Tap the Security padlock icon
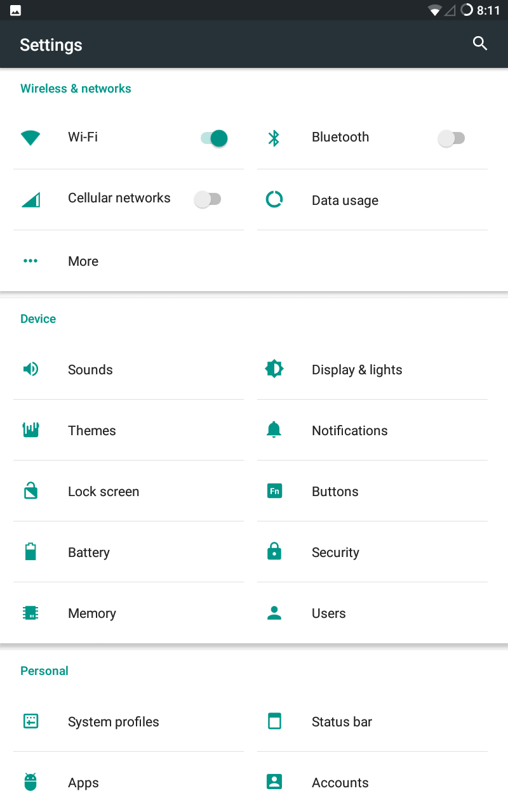The height and width of the screenshot is (812, 508). click(x=274, y=552)
